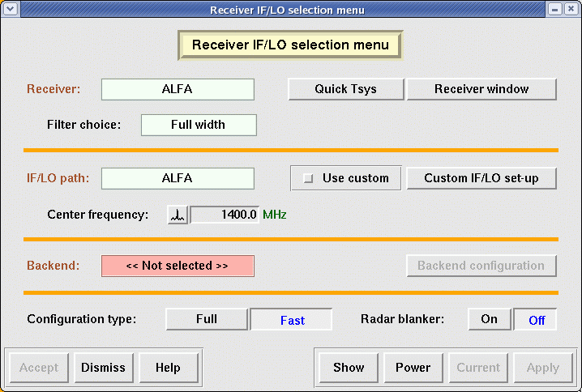Open Help for this menu

pyautogui.click(x=168, y=368)
